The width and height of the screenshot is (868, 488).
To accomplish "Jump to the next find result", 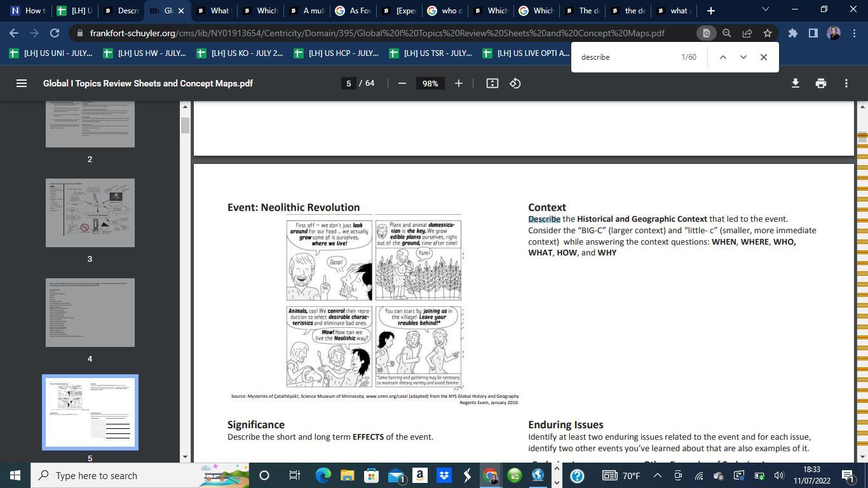I will (x=743, y=57).
